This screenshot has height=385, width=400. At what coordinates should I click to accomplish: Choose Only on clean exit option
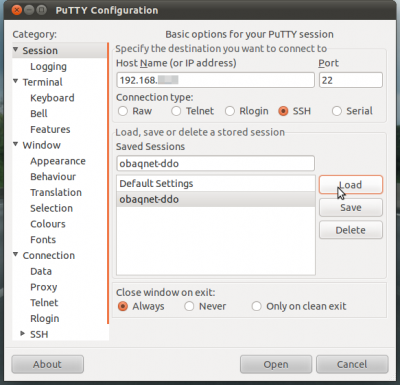256,306
